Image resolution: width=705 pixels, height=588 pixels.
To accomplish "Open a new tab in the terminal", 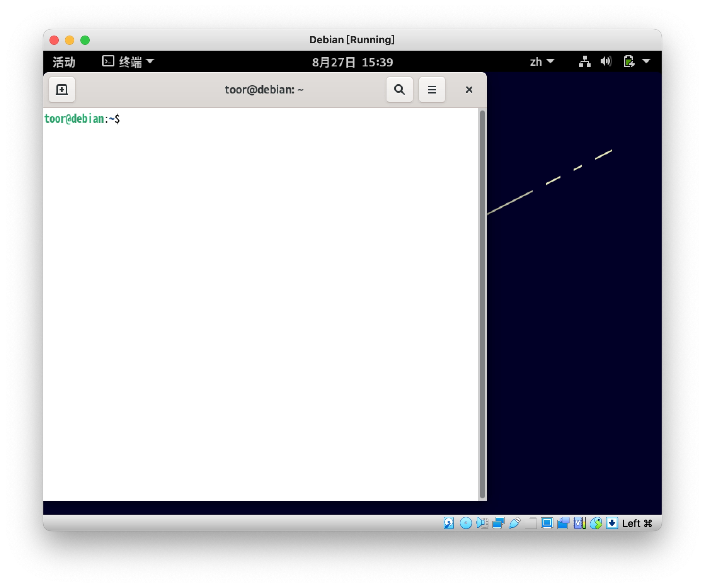I will click(62, 90).
